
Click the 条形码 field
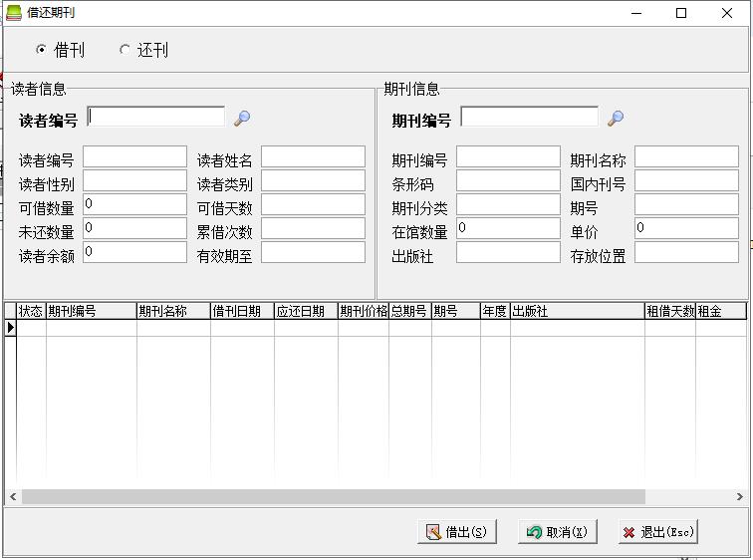coord(509,181)
